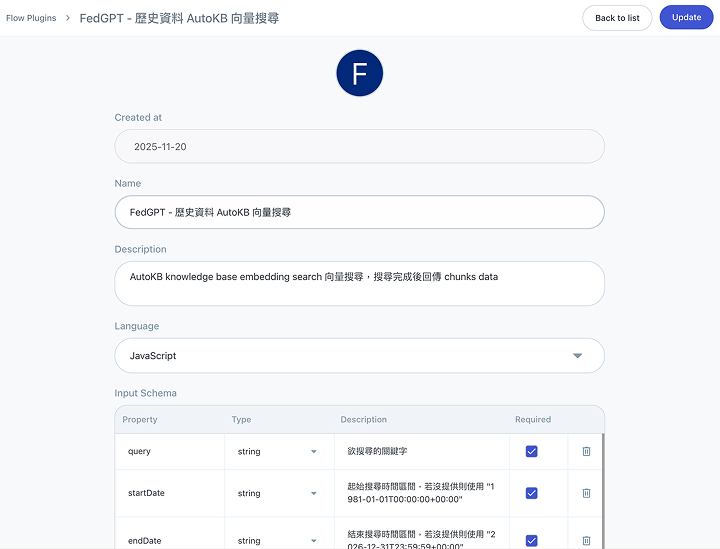720x549 pixels.
Task: Click the Back to list button
Action: (x=617, y=18)
